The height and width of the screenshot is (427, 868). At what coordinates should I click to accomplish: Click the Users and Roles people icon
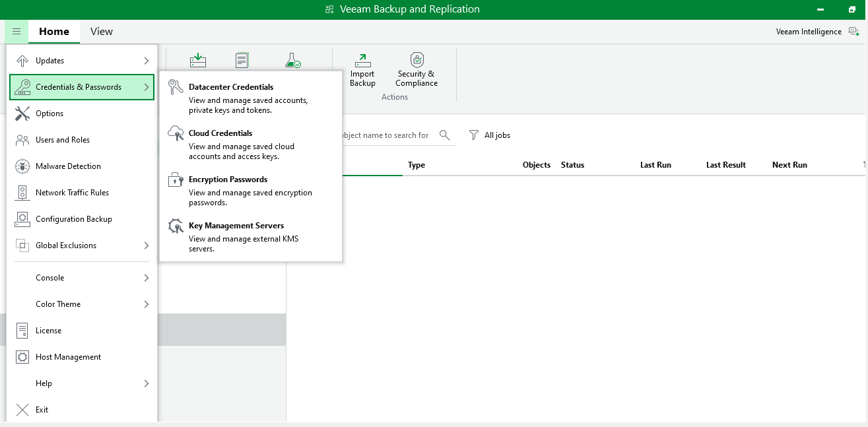tap(22, 140)
